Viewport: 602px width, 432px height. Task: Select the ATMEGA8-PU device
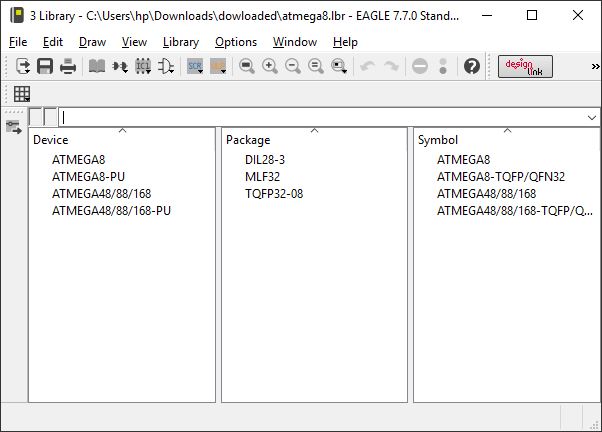(88, 177)
